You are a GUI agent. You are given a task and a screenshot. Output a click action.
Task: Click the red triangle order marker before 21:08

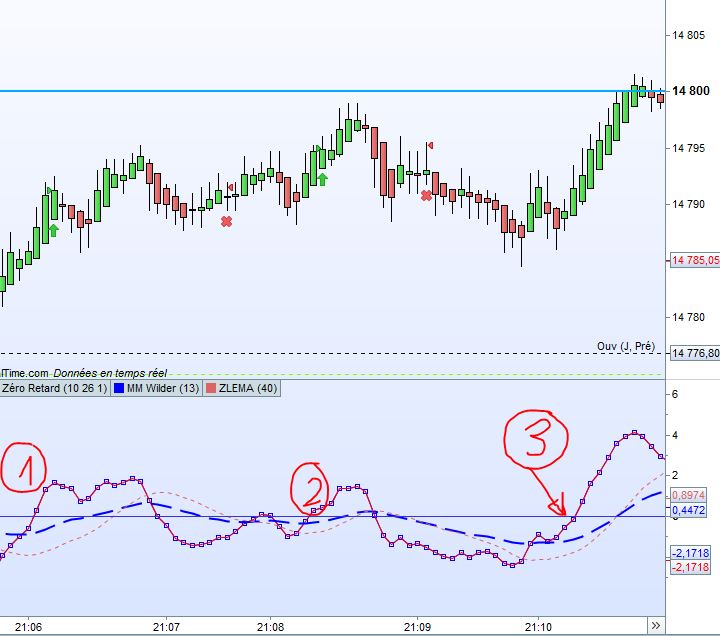(231, 187)
